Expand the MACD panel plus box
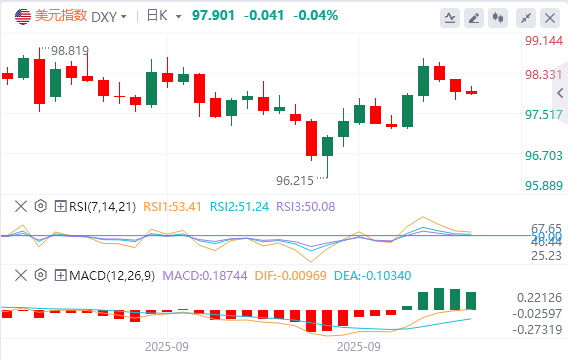568x360 pixels. coord(60,276)
